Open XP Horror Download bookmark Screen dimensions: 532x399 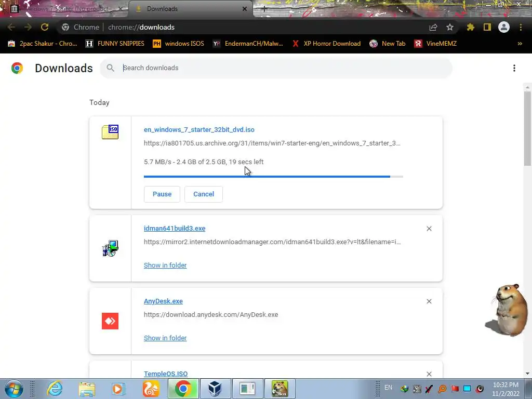(326, 44)
